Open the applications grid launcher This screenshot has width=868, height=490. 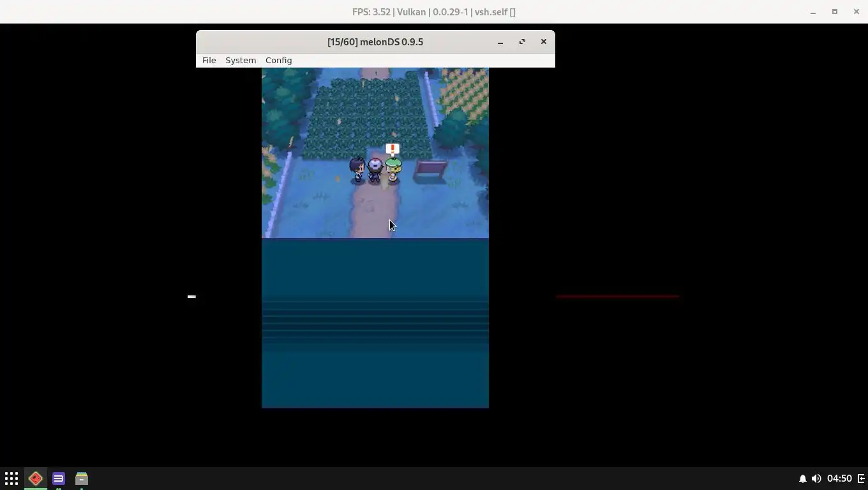[11, 479]
